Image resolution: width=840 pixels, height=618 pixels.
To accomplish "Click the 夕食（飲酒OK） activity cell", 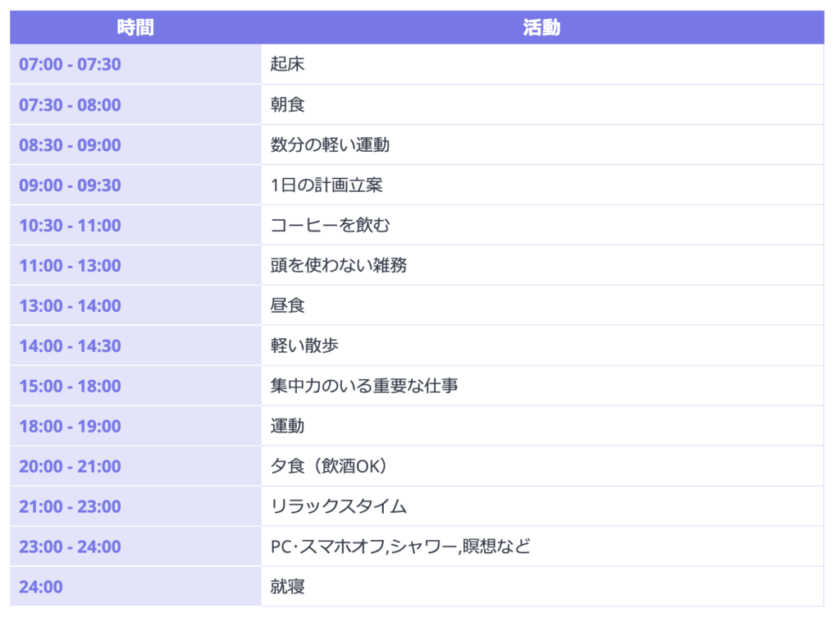I will (330, 466).
